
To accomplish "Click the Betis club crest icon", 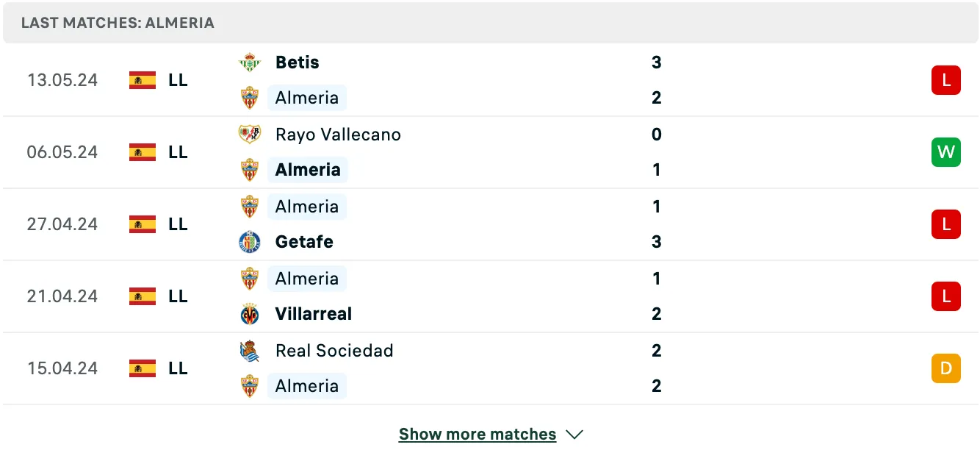I will 250,63.
